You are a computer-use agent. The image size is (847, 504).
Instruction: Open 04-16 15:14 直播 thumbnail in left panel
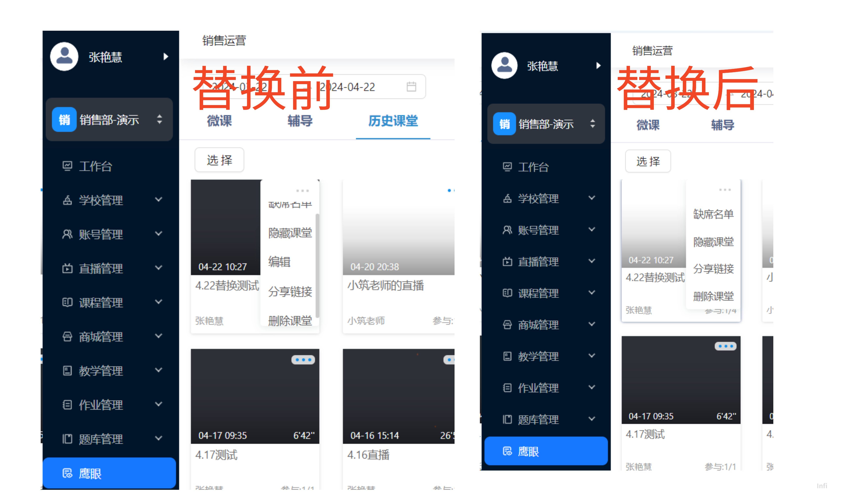click(x=398, y=396)
